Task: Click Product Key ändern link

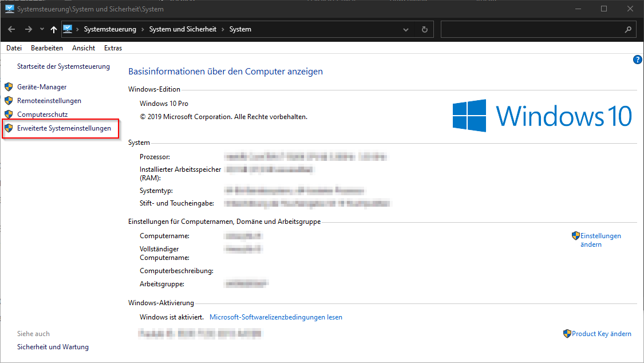Action: (601, 334)
